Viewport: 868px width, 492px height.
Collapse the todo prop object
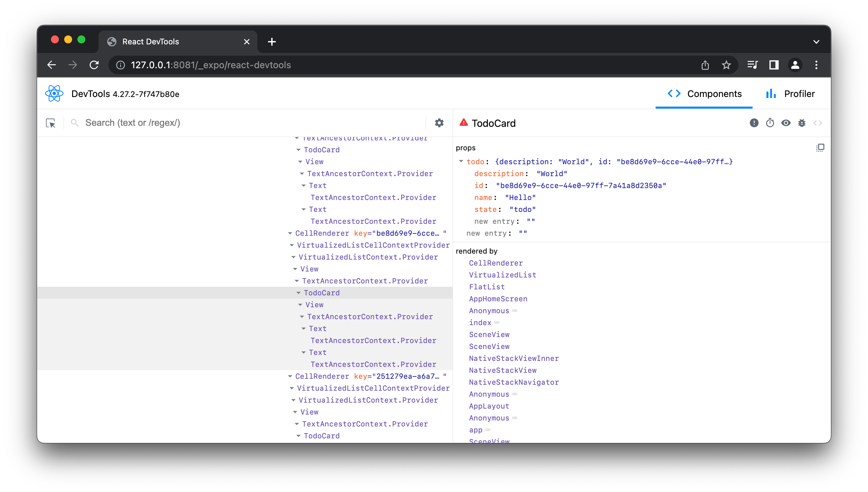[x=461, y=162]
